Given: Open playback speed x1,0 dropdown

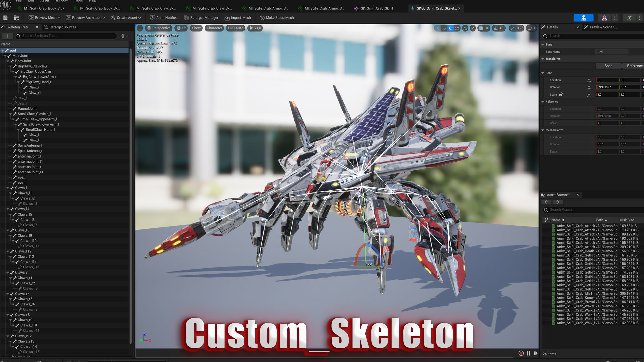Looking at the screenshot, I should [255, 28].
